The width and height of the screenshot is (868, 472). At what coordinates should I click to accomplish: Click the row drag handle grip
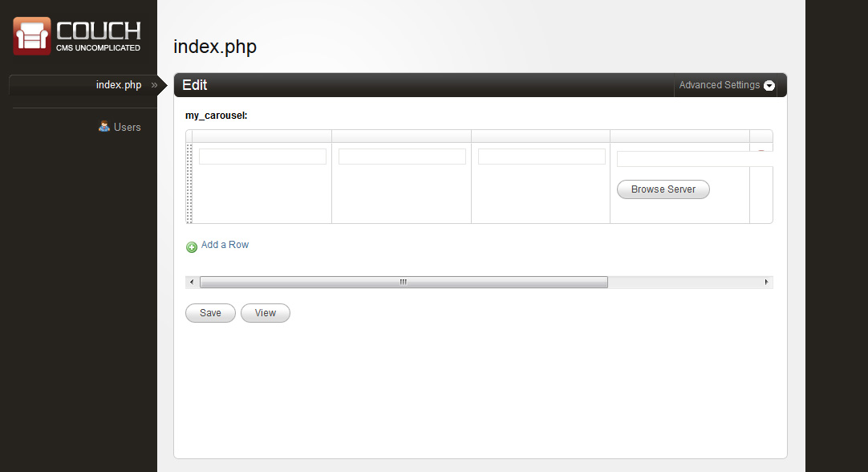click(x=189, y=183)
